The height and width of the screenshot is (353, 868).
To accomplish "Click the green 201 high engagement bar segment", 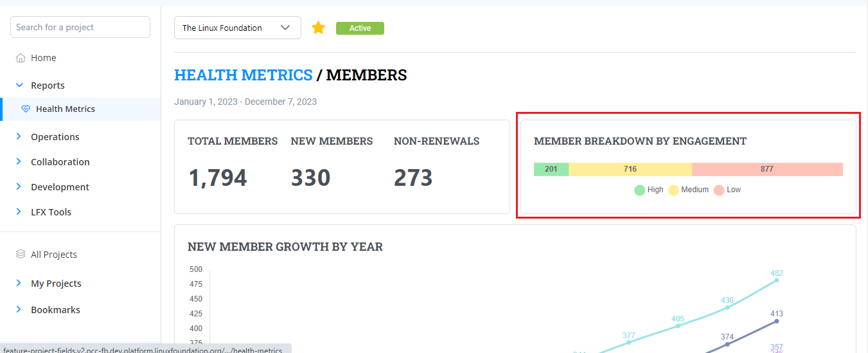I will pos(551,169).
